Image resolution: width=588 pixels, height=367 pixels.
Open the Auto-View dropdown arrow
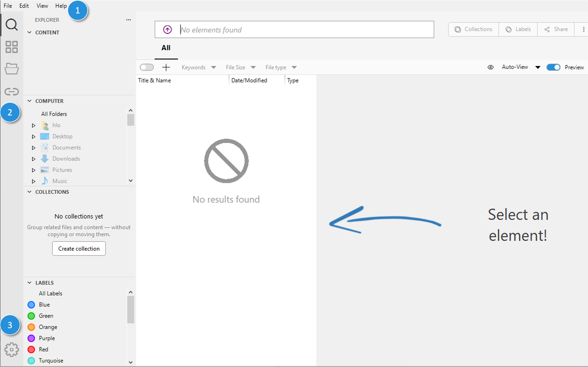(538, 67)
